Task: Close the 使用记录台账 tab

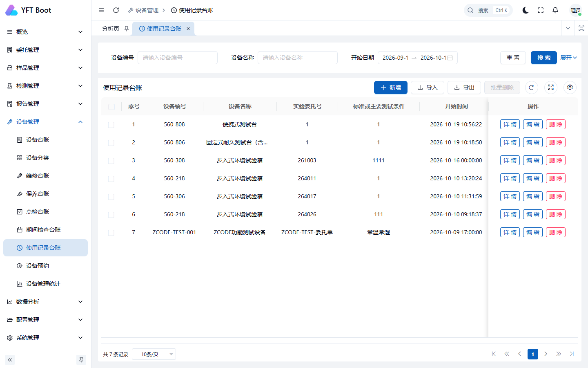Action: click(188, 29)
